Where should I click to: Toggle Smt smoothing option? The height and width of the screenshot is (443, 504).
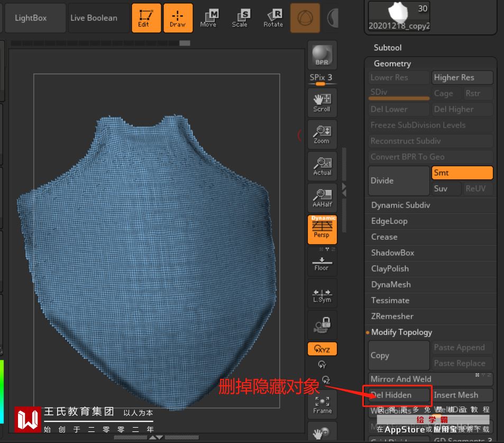click(x=462, y=173)
